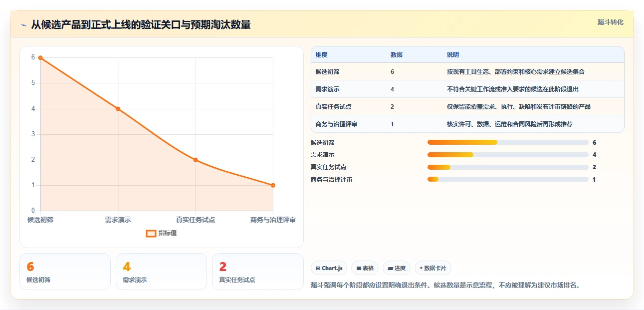This screenshot has width=644, height=310.
Task: Click the 指标值 legend label text
Action: click(168, 233)
